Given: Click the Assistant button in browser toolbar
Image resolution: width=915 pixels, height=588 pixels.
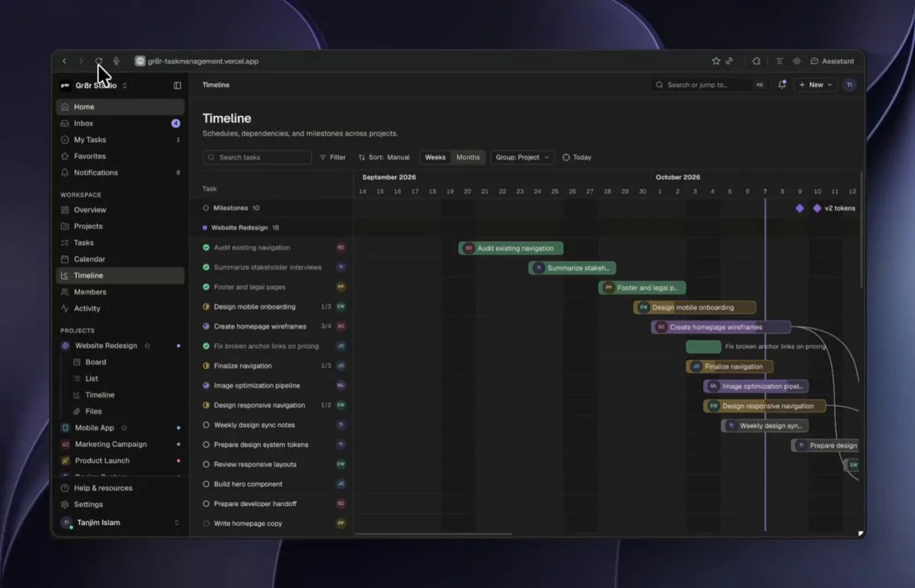Looking at the screenshot, I should (833, 61).
